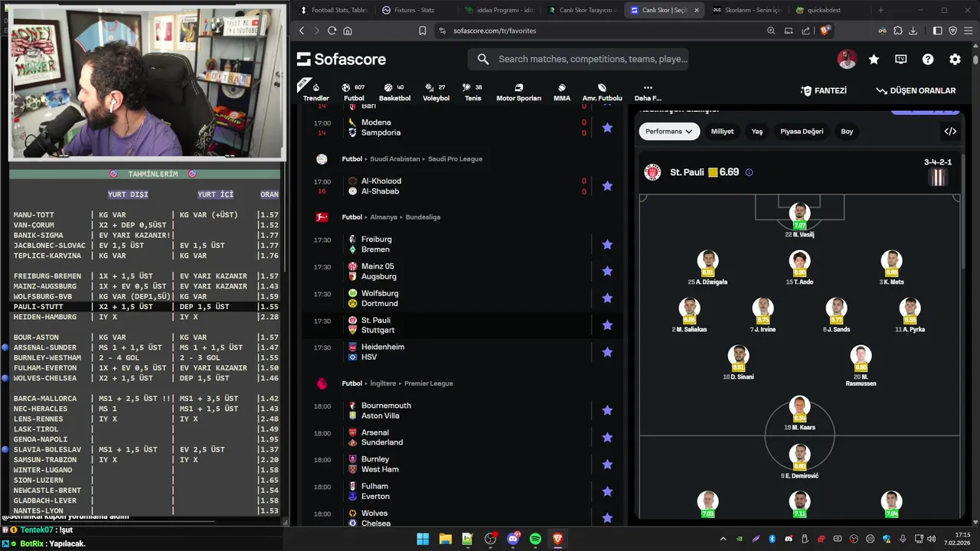Toggle favorite star for Modena vs Sampdoria
980x551 pixels.
(607, 128)
